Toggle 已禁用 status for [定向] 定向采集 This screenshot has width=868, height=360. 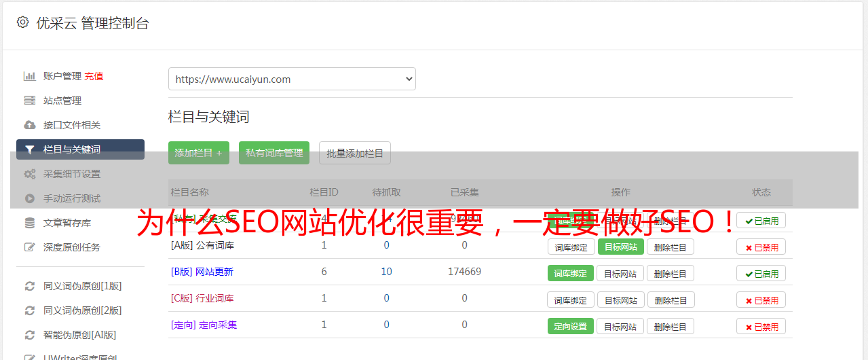click(x=761, y=326)
